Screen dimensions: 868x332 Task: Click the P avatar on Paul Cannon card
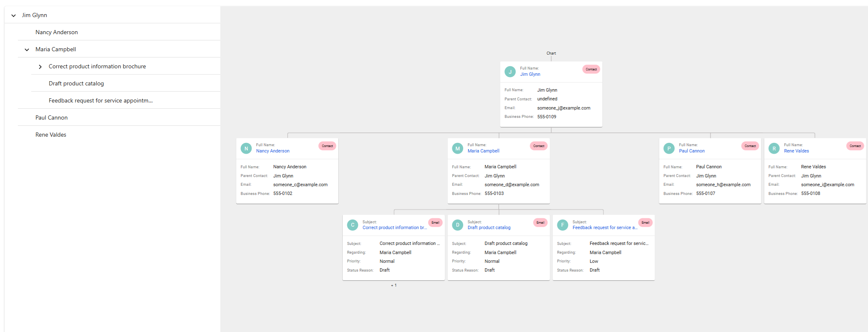click(669, 148)
